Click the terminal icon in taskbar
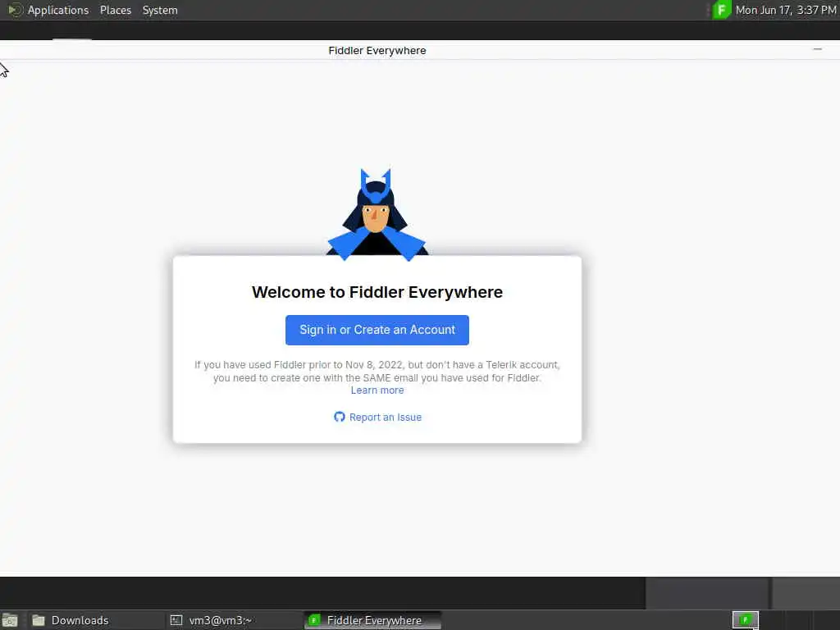The image size is (840, 630). (x=176, y=620)
